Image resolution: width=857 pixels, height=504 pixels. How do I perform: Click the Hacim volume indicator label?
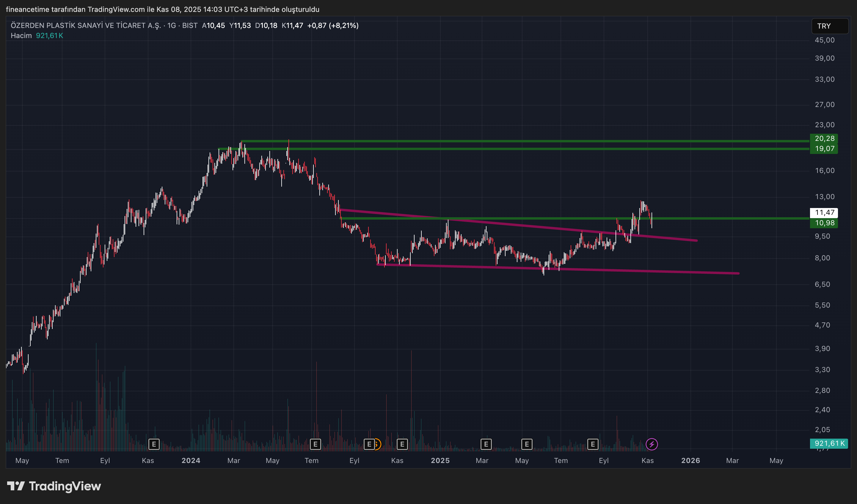click(21, 36)
